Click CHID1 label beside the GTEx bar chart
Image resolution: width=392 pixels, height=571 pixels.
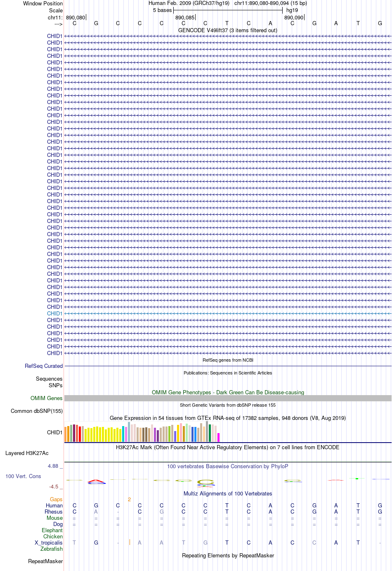[x=54, y=432]
